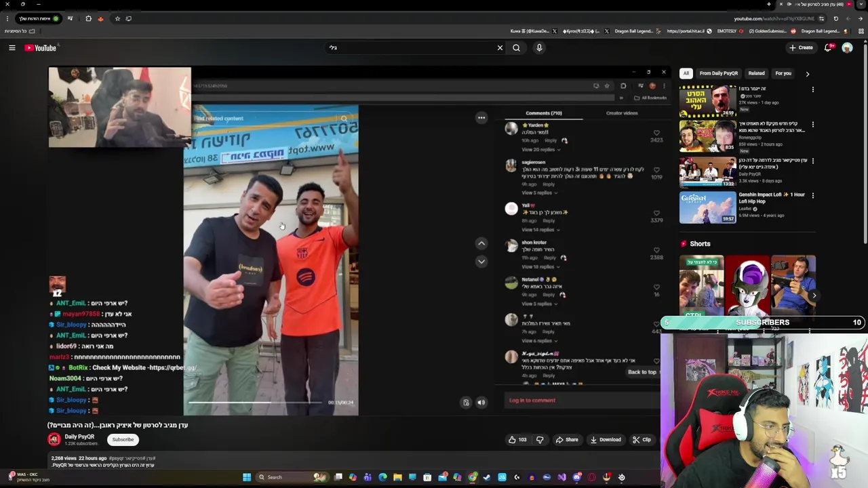Like the video with thumbs up 103

[x=517, y=440]
